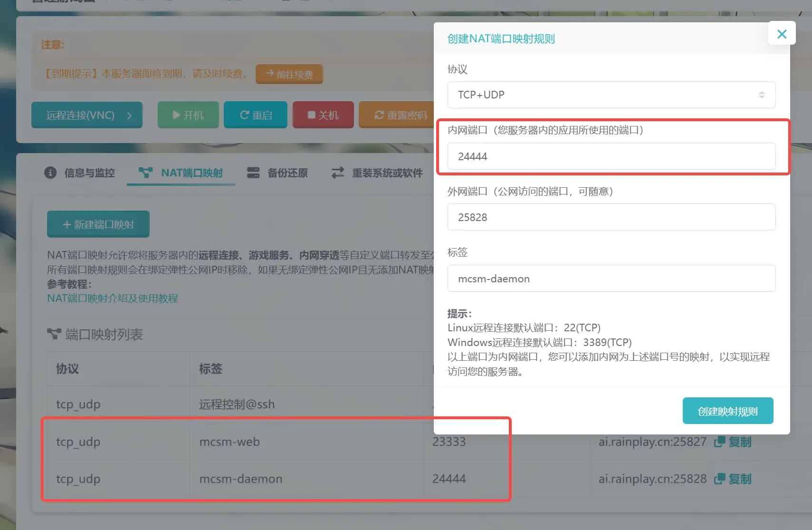The image size is (812, 530).
Task: Click the label field mcsm-daemon
Action: pyautogui.click(x=611, y=279)
